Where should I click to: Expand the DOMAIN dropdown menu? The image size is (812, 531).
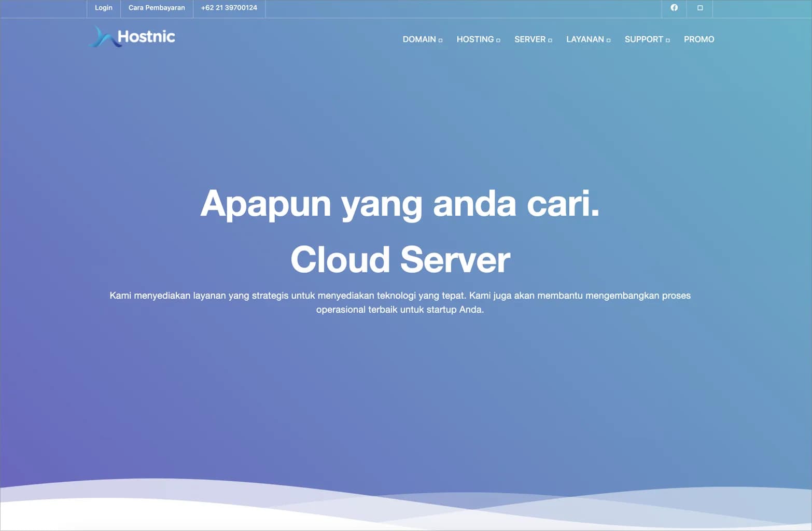(440, 39)
